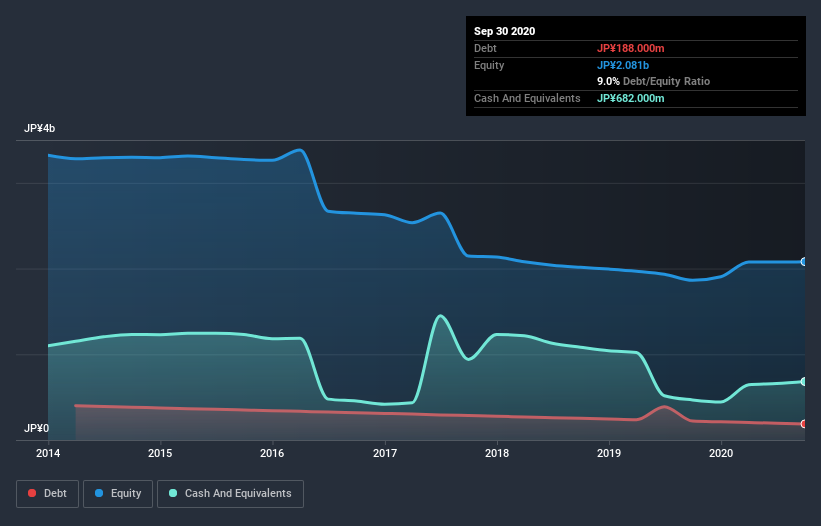Click the Sep 30 2020 tooltip date

pyautogui.click(x=505, y=31)
